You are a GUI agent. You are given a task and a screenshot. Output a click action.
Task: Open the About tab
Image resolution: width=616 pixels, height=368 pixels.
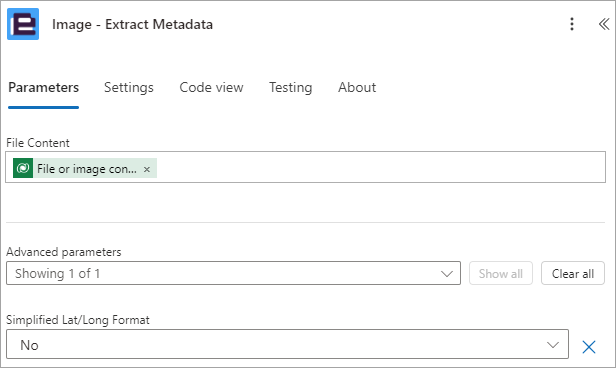point(357,88)
